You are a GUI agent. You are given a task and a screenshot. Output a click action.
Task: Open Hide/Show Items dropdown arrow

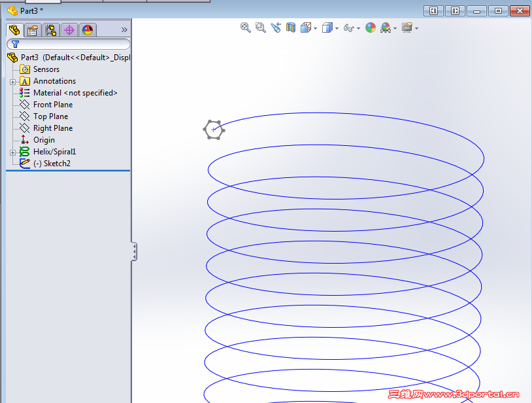(x=359, y=28)
